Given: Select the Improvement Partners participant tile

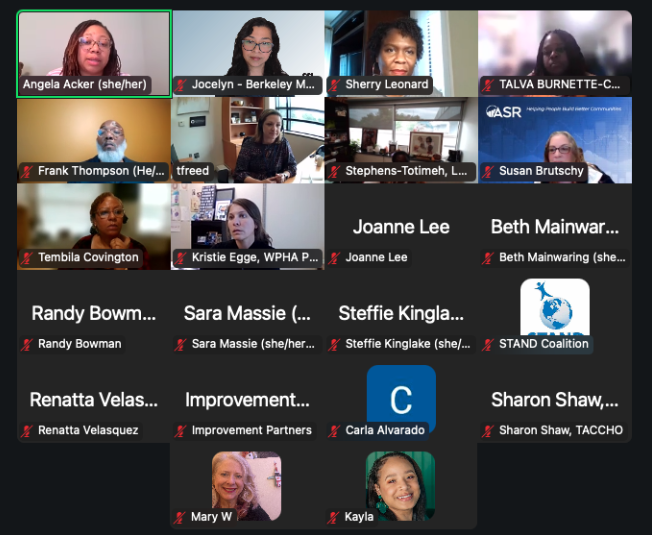Looking at the screenshot, I should (247, 399).
